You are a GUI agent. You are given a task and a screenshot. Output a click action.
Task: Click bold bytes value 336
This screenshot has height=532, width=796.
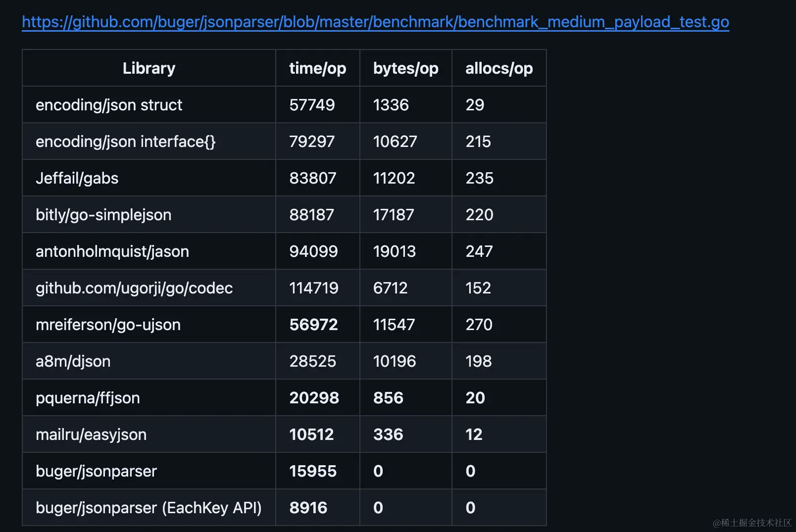389,435
